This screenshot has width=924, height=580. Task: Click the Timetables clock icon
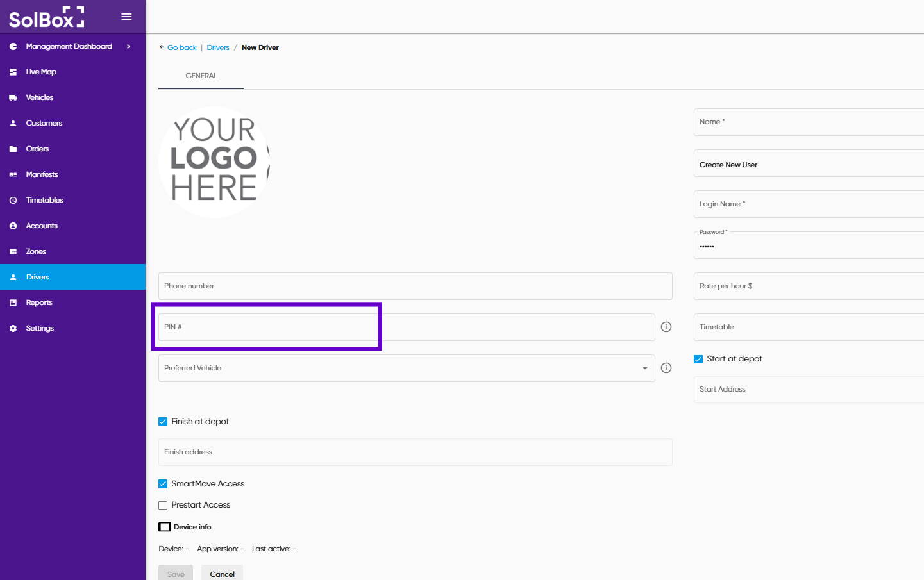point(13,201)
